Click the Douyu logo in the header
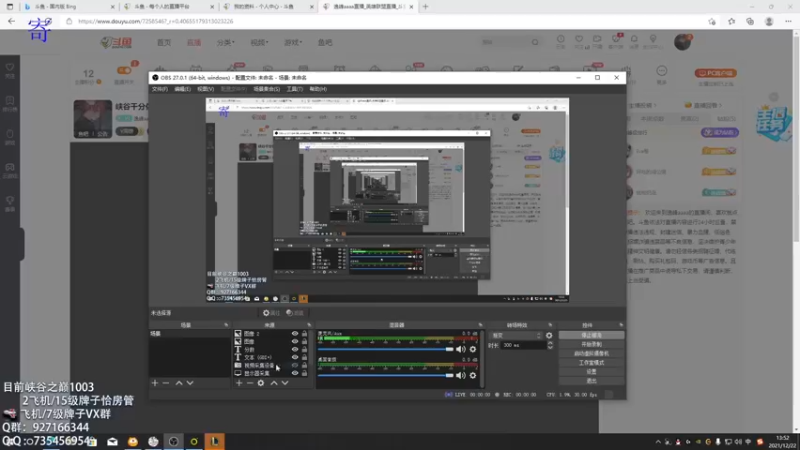The width and height of the screenshot is (800, 450). pos(116,42)
